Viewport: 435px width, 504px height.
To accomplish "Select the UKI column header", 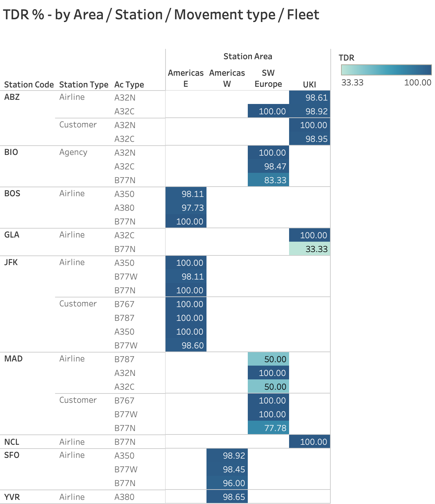I will click(309, 85).
